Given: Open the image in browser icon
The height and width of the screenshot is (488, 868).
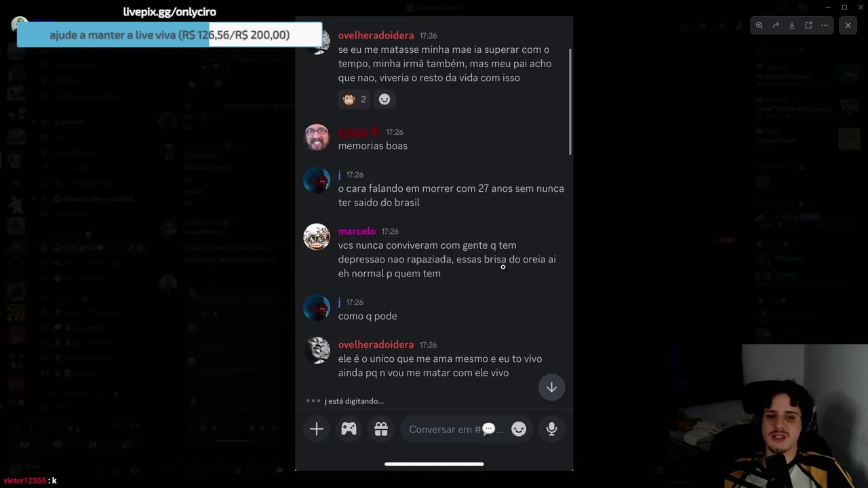Looking at the screenshot, I should pyautogui.click(x=808, y=25).
